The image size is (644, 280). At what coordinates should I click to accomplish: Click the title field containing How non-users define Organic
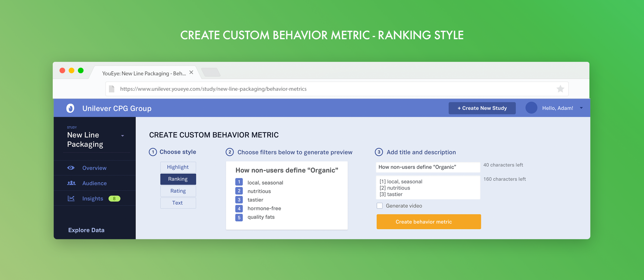point(428,167)
